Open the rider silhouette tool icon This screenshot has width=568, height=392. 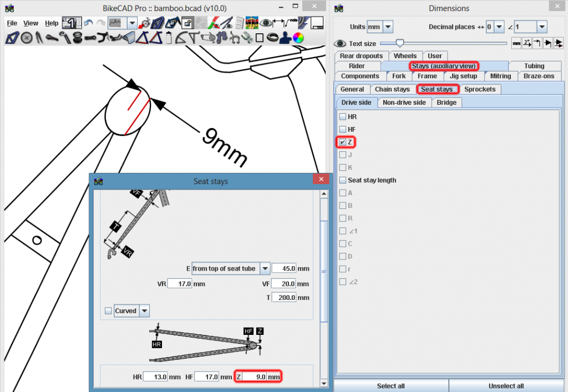click(x=285, y=37)
